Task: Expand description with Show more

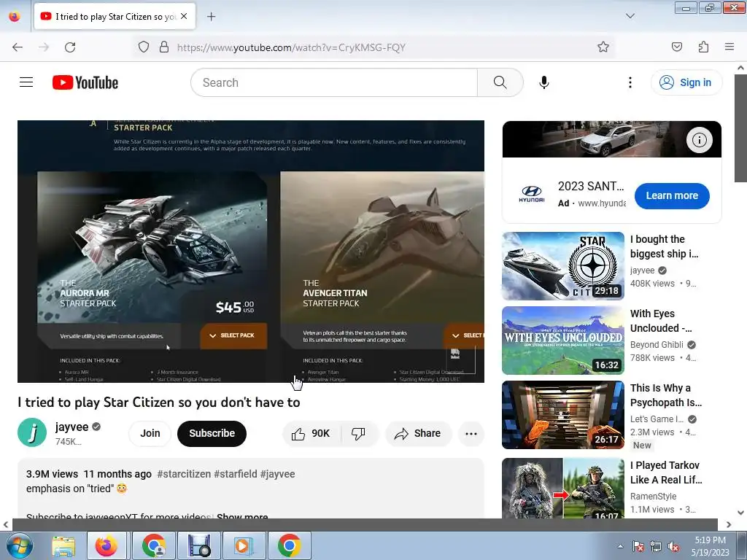Action: pos(242,516)
